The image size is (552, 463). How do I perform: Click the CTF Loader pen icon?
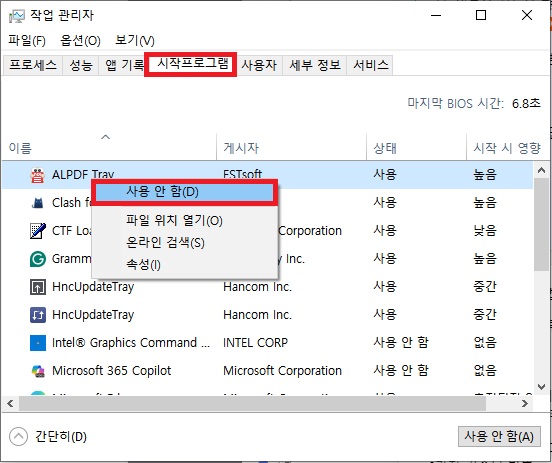[37, 231]
